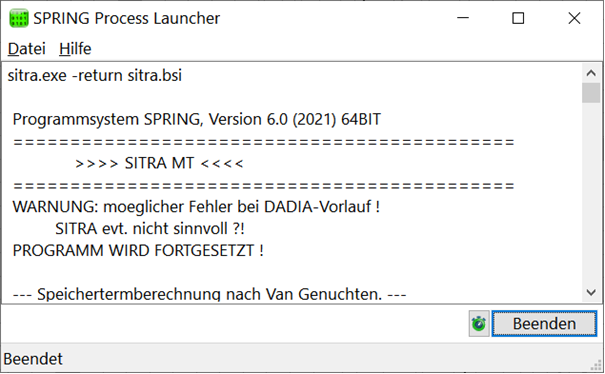The height and width of the screenshot is (374, 605).
Task: Click the Beenden button
Action: [544, 323]
